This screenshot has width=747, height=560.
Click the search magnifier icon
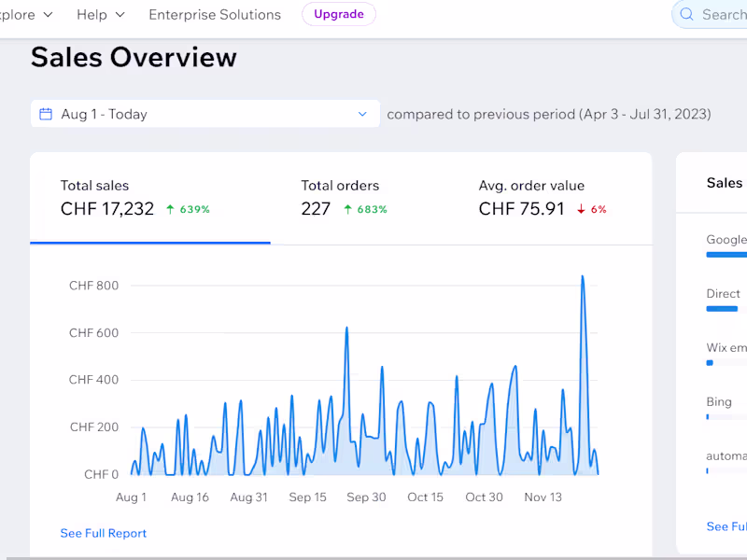pyautogui.click(x=687, y=14)
